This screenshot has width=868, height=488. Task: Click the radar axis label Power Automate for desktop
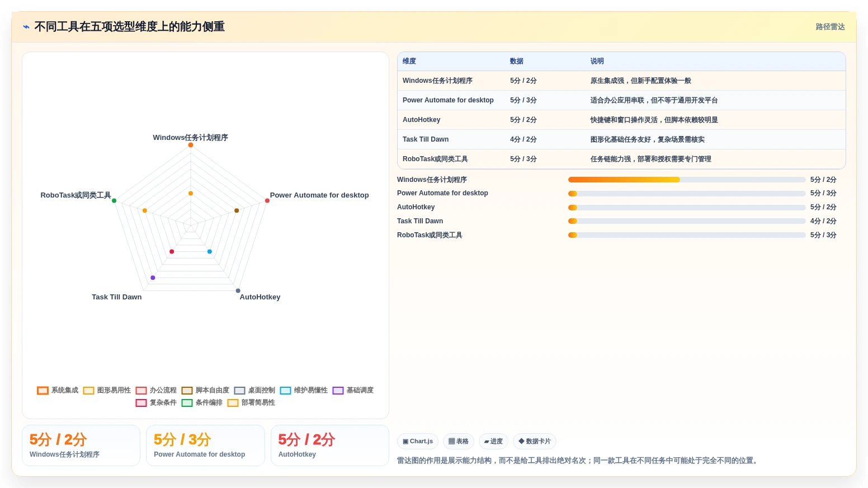(319, 195)
